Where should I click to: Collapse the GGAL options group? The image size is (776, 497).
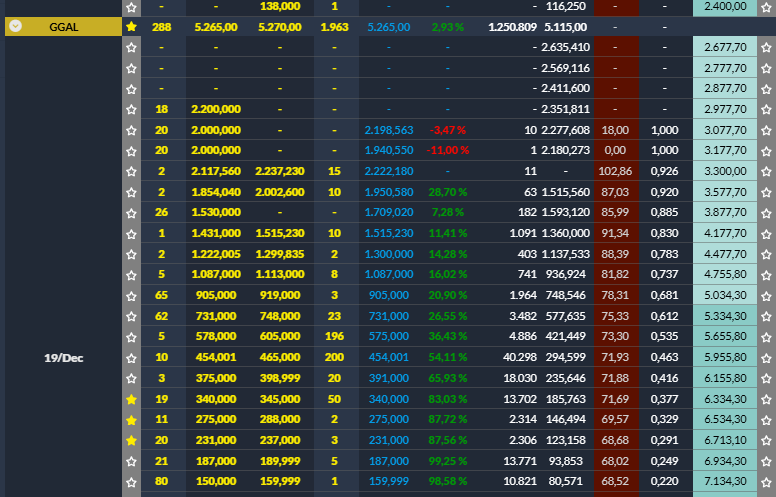pos(15,26)
